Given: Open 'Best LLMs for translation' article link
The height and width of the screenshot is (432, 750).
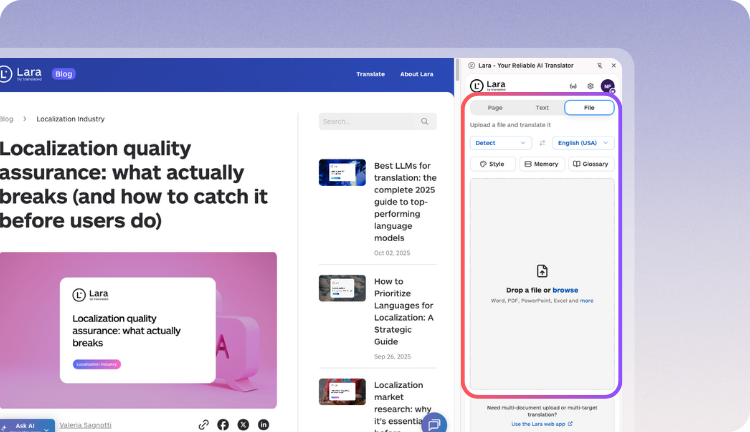Looking at the screenshot, I should [405, 202].
